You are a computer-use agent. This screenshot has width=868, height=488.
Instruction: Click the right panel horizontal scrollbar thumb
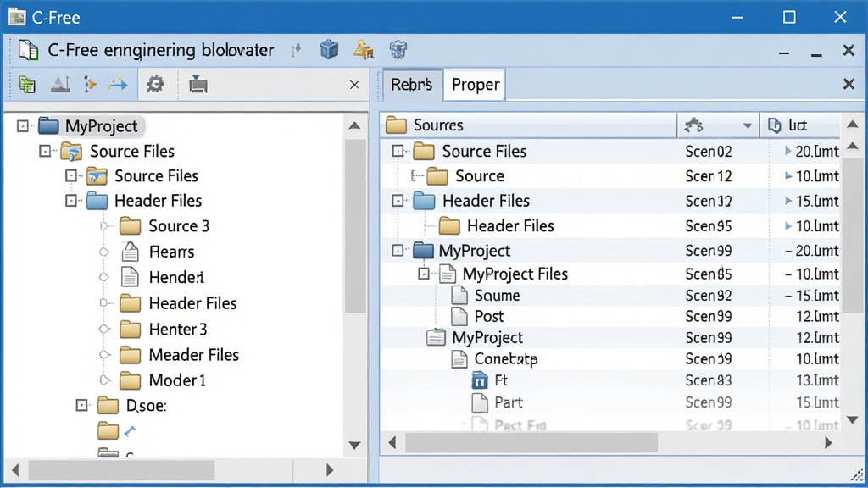tap(531, 442)
